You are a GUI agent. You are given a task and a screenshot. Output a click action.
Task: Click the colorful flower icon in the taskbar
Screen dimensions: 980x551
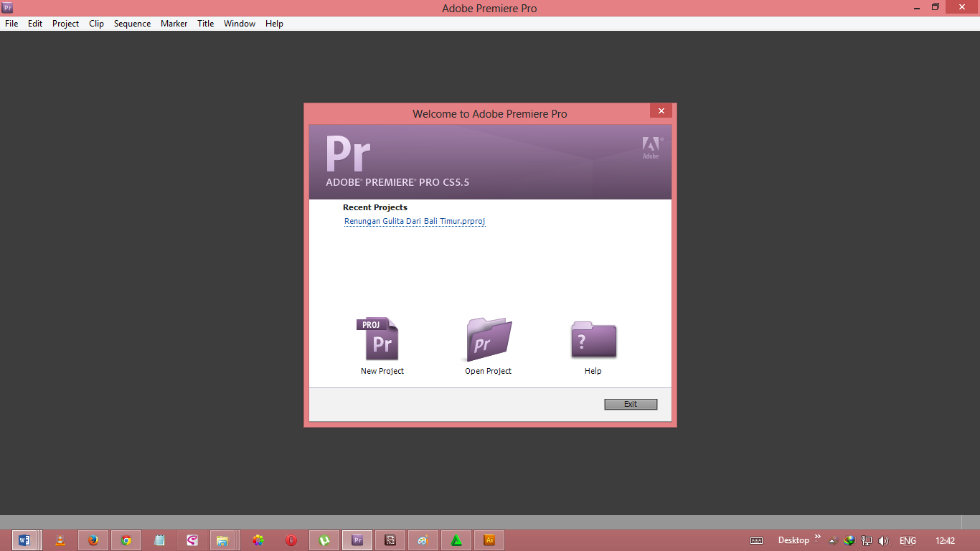pyautogui.click(x=258, y=540)
